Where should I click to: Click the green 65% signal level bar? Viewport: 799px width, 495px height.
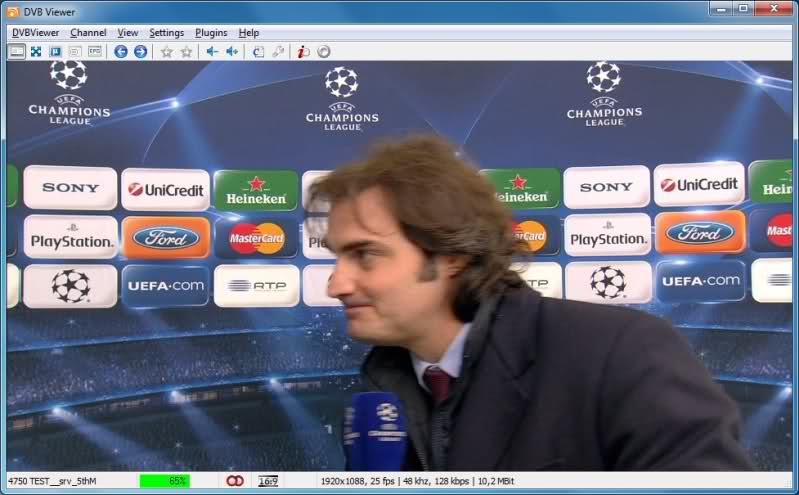point(165,481)
